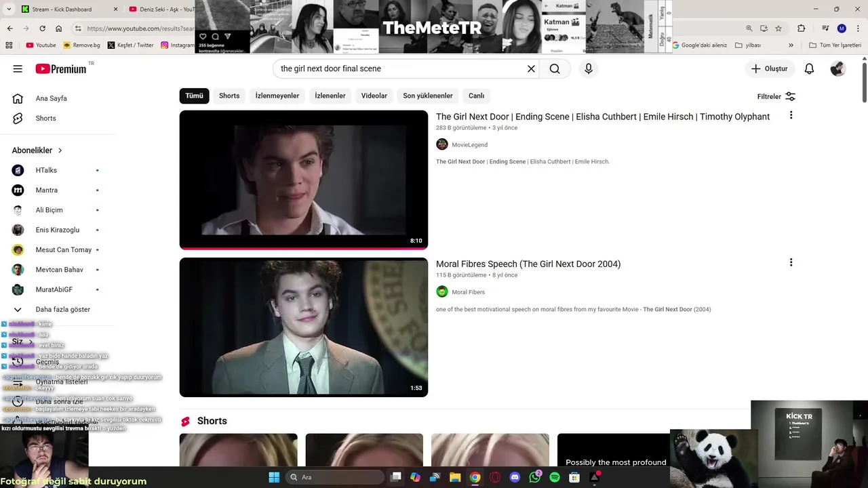Select the Videolar filter chip
This screenshot has height=488, width=868.
click(374, 96)
